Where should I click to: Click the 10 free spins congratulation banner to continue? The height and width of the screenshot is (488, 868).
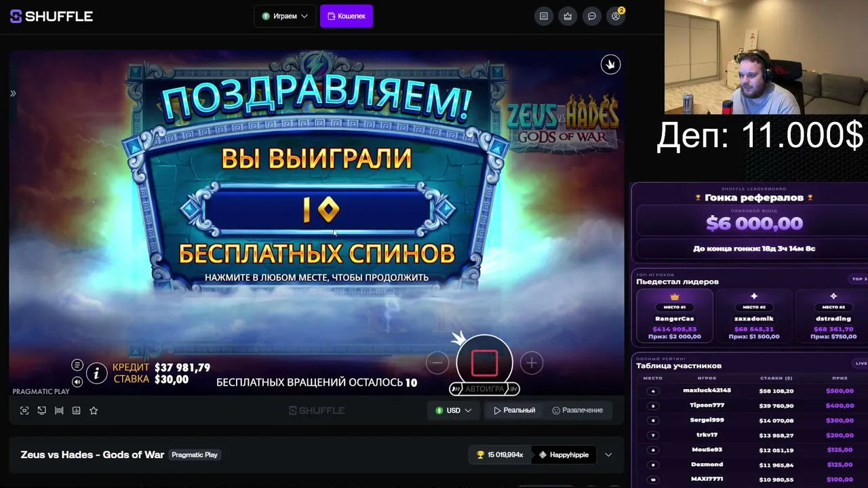[317, 210]
